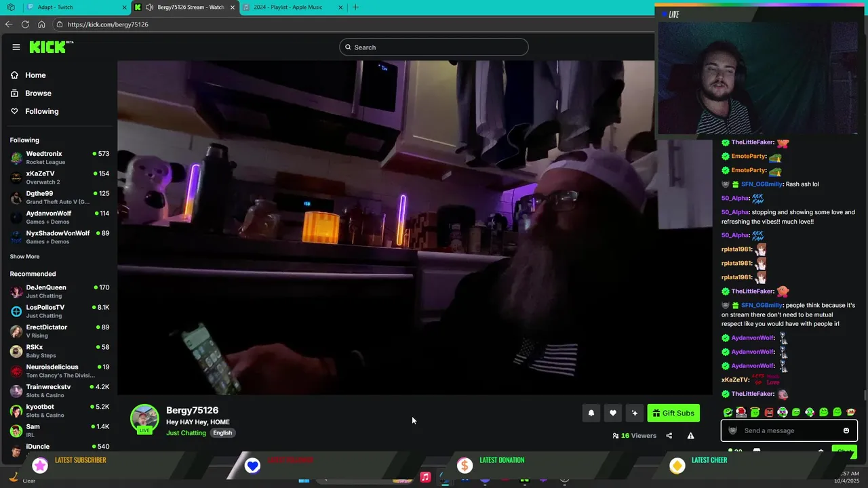Open the emoji picker in chat box
Viewport: 868px width, 488px height.
pyautogui.click(x=846, y=430)
